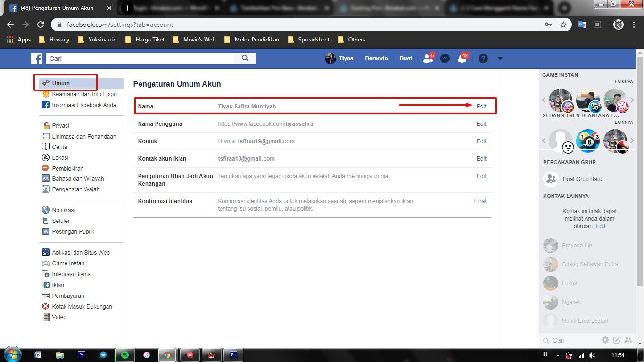Click the Facebook Cari search field
Screen dimensions: 644x362
point(140,58)
